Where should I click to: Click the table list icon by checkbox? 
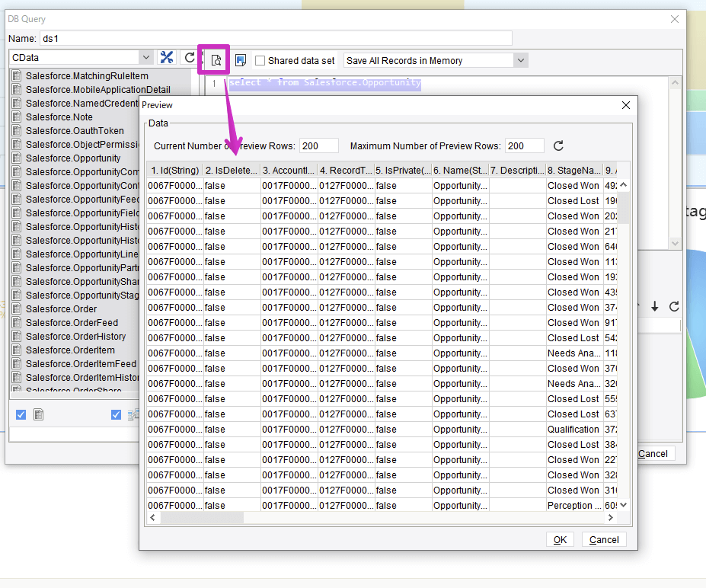pyautogui.click(x=39, y=414)
